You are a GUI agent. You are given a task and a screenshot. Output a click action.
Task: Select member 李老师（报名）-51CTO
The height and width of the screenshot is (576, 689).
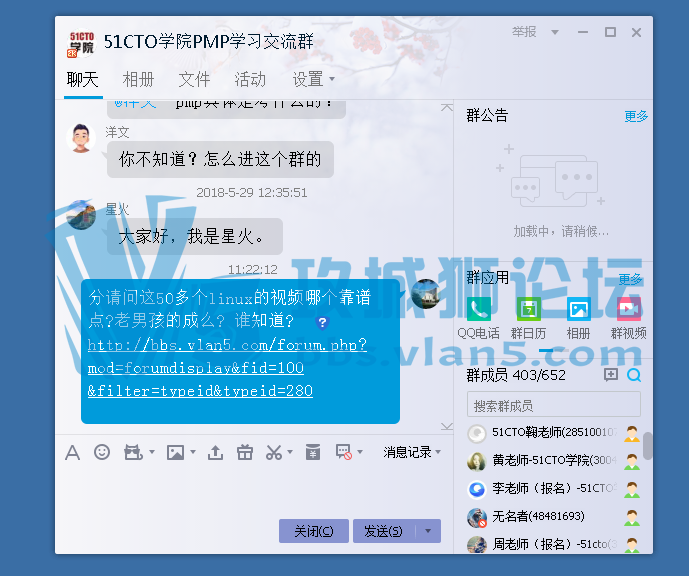tap(554, 489)
